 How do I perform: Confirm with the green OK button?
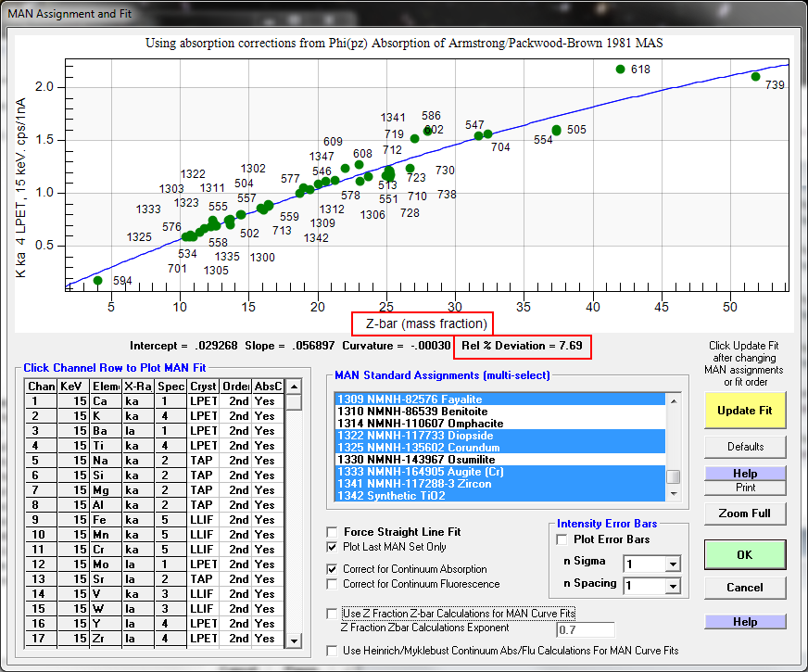tap(745, 554)
